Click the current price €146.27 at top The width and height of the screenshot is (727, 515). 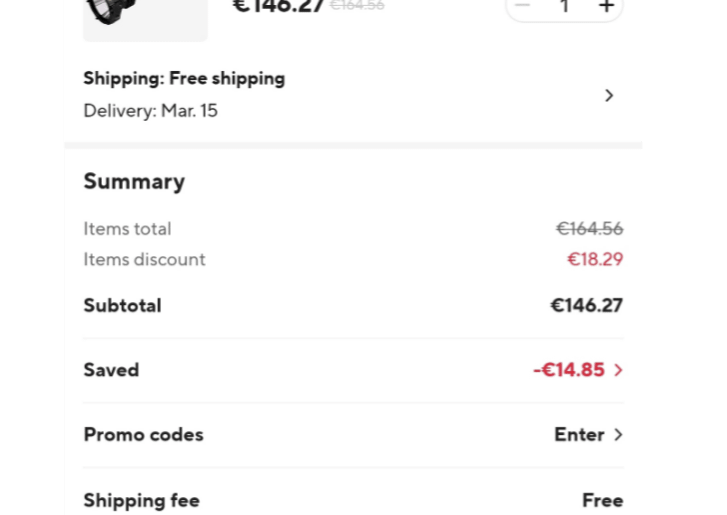point(278,6)
